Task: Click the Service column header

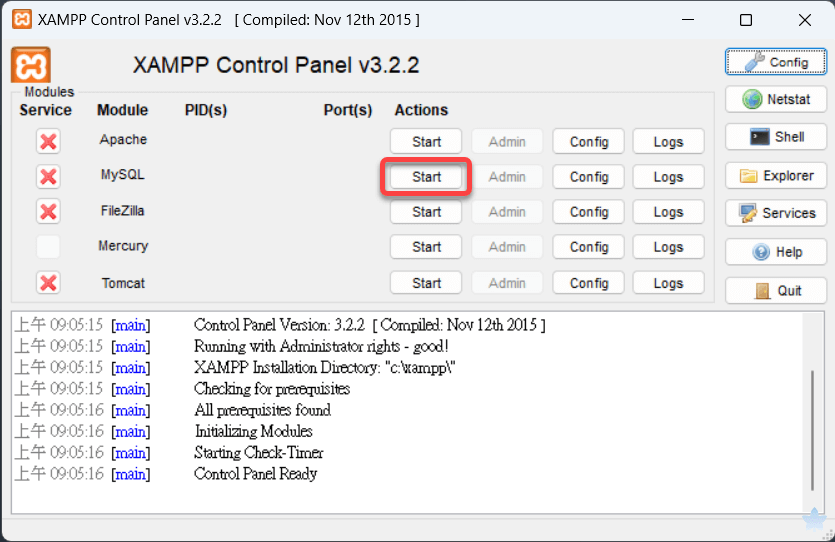Action: [45, 110]
